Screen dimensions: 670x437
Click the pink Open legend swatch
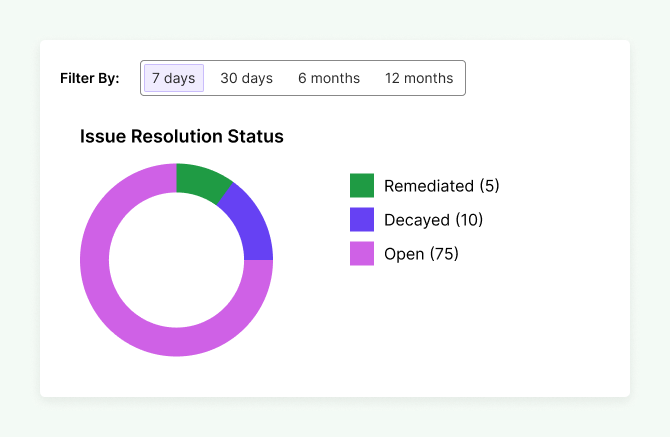click(x=362, y=254)
